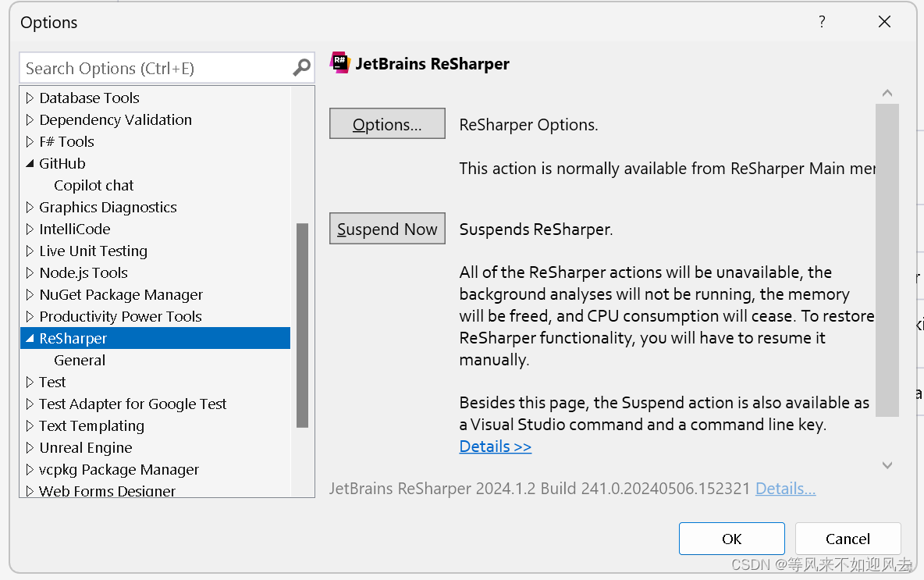924x580 pixels.
Task: Expand the Unreal Engine node
Action: tap(30, 447)
